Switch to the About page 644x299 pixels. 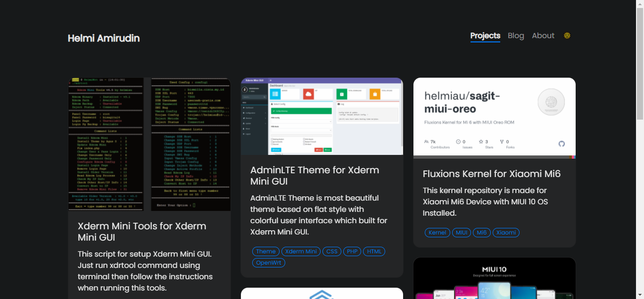pyautogui.click(x=543, y=35)
